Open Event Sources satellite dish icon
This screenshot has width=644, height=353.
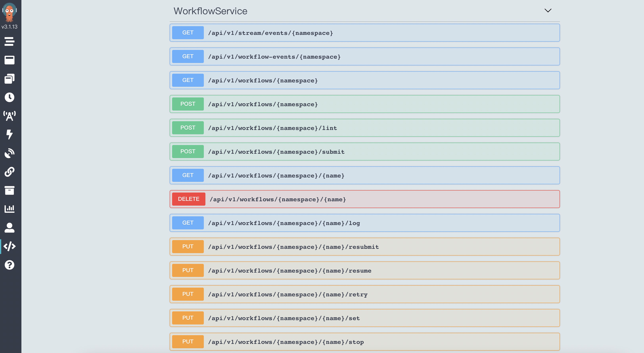(10, 153)
